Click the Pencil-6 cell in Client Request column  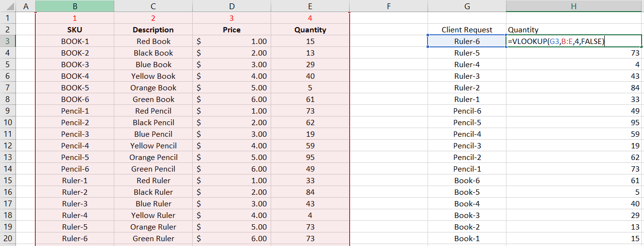[467, 111]
